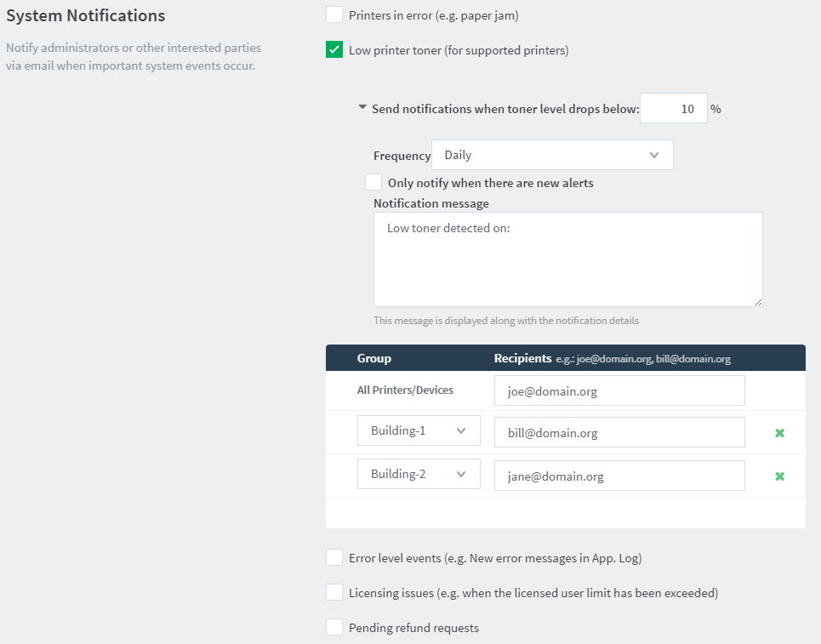Collapse the toner level notification settings triangle
Viewport: 821px width, 644px height.
point(362,107)
